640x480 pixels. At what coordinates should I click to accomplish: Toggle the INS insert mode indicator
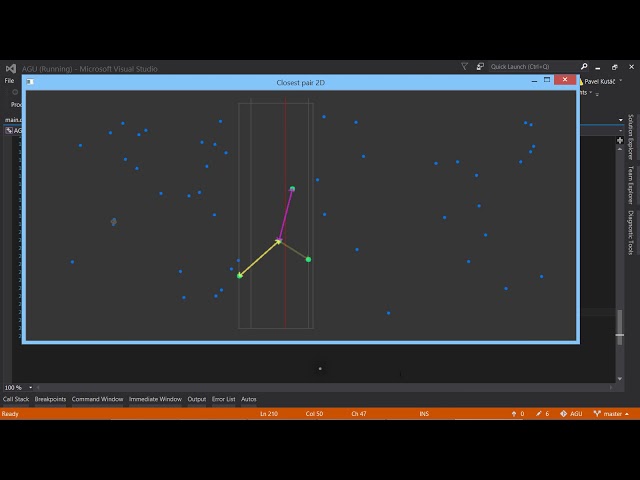pyautogui.click(x=424, y=414)
